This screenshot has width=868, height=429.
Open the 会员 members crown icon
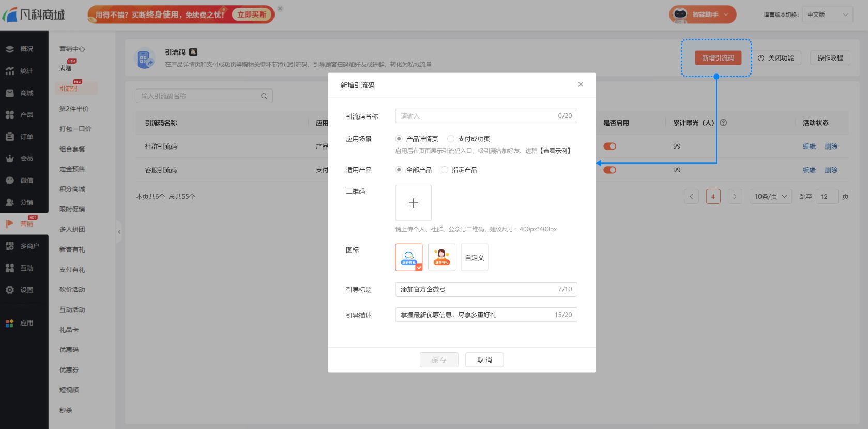coord(10,159)
